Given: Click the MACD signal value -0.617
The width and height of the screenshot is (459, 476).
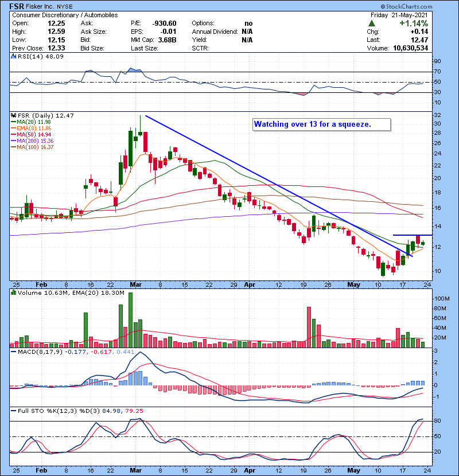Looking at the screenshot, I should pyautogui.click(x=101, y=352).
